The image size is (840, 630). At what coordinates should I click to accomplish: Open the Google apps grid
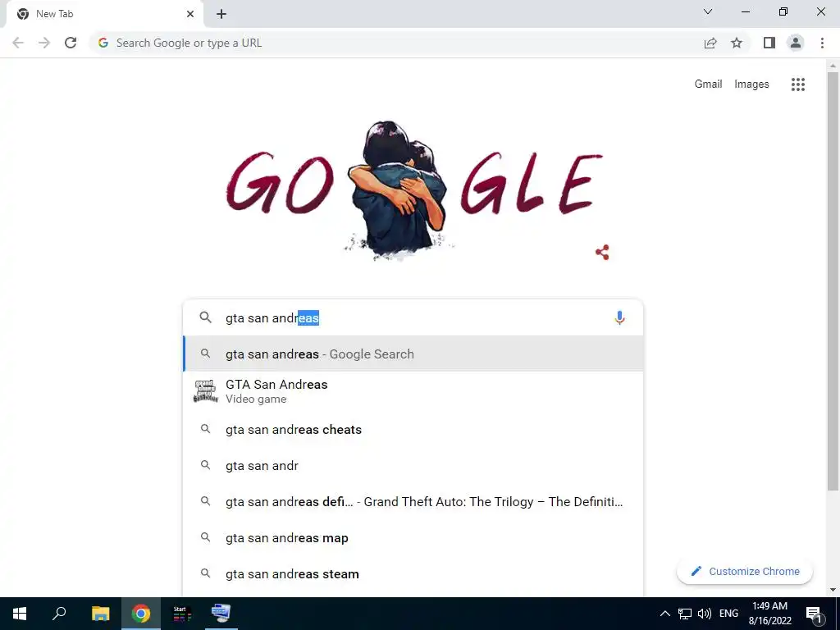pos(798,84)
